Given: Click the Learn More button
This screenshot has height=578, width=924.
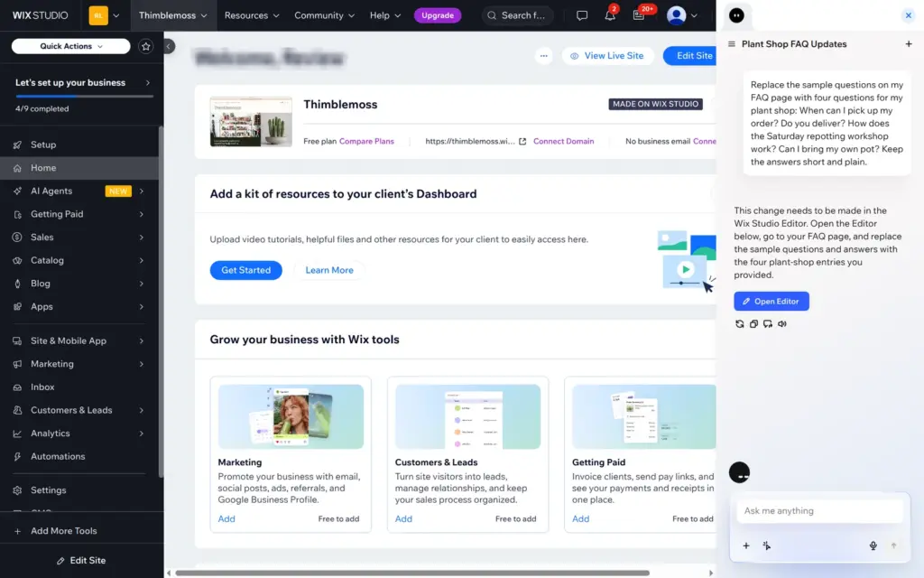Looking at the screenshot, I should click(329, 270).
